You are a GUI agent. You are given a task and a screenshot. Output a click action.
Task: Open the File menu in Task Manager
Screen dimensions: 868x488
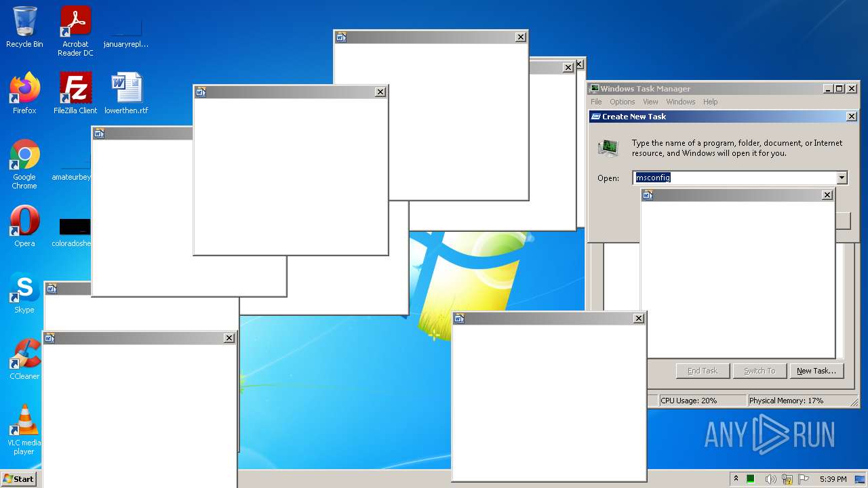pos(596,102)
